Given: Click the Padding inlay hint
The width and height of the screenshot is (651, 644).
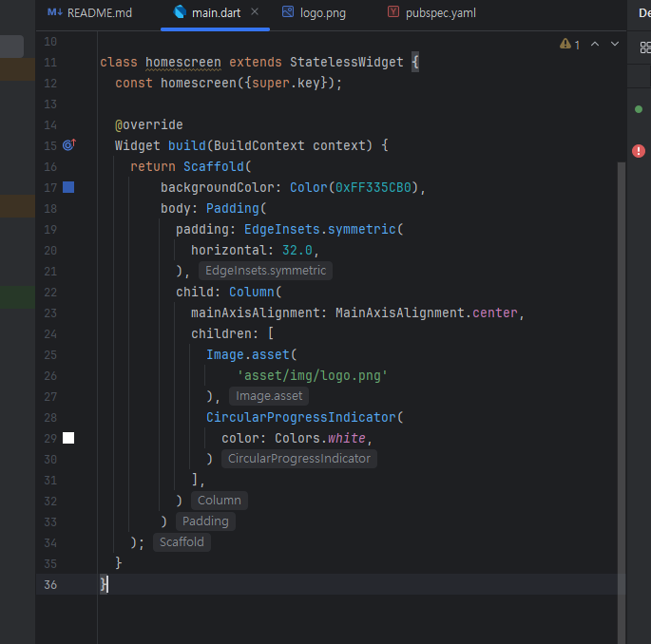Looking at the screenshot, I should click(205, 521).
